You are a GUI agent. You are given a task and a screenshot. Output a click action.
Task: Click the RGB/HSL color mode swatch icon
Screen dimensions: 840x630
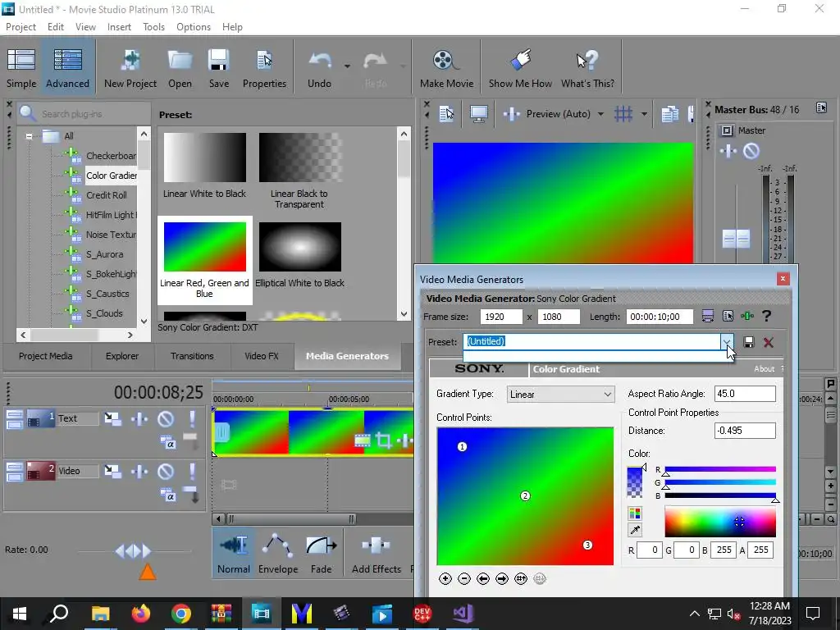point(635,514)
